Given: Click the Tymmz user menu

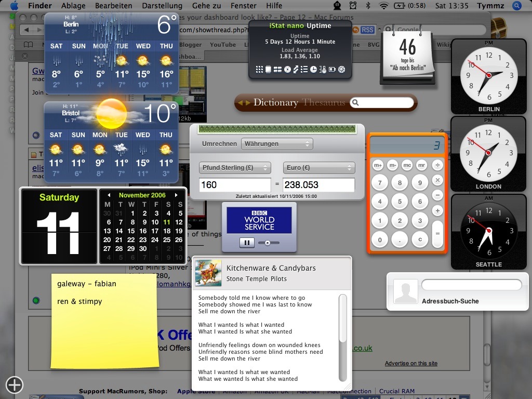Looking at the screenshot, I should (490, 6).
